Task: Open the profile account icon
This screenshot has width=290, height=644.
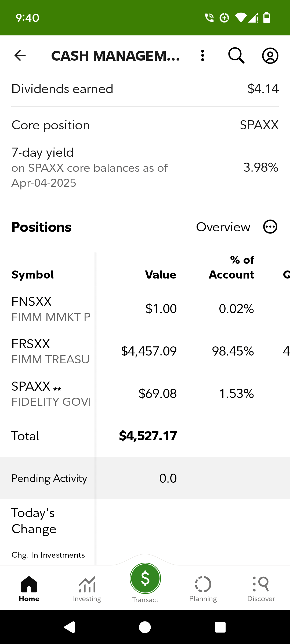Action: click(270, 56)
